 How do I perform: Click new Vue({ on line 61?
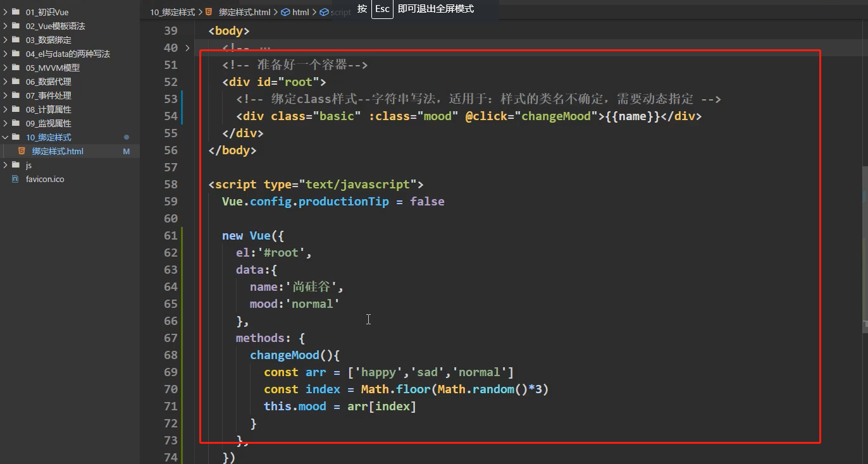[x=253, y=236]
